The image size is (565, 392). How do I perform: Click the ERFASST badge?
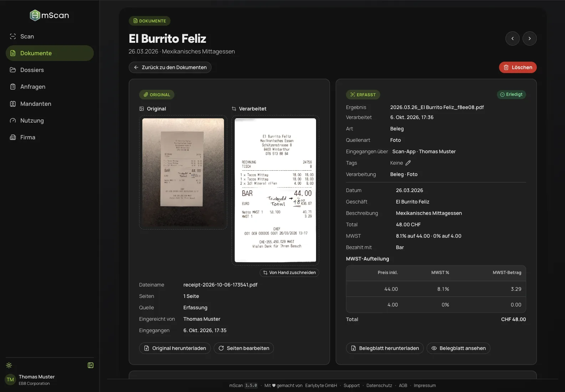pos(363,95)
